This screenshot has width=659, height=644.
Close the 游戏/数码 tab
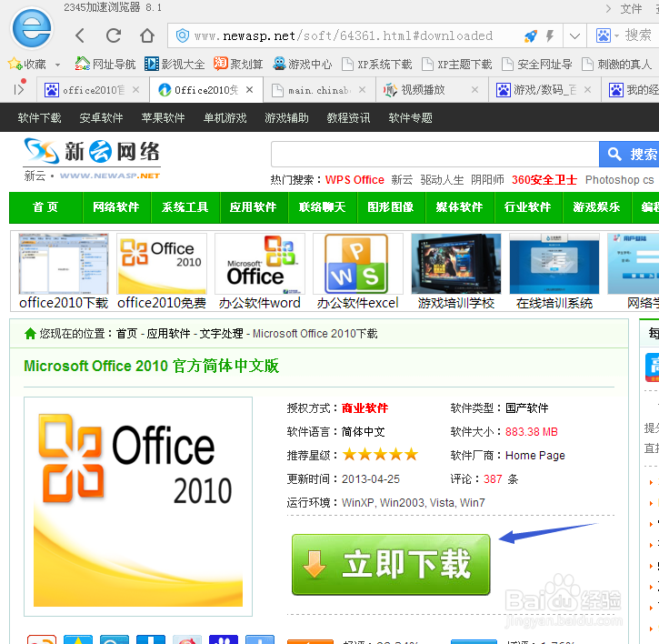[587, 90]
